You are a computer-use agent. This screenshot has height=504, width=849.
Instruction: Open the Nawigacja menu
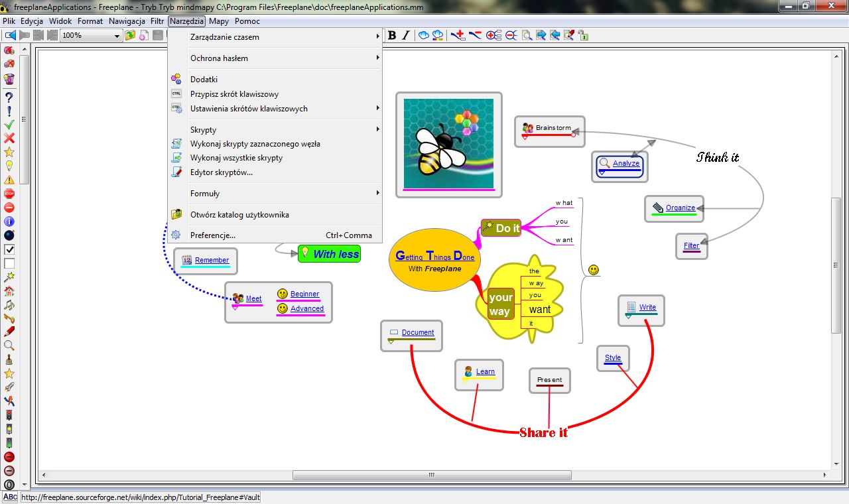pos(127,21)
